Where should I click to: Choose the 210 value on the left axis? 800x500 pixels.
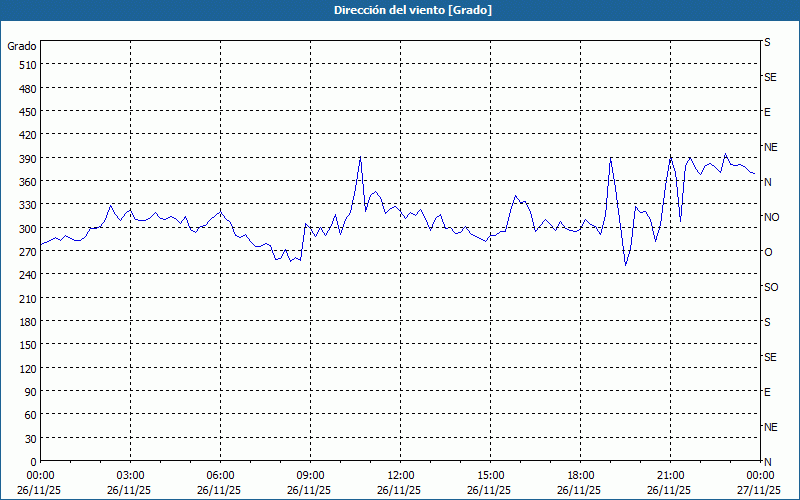[x=28, y=299]
